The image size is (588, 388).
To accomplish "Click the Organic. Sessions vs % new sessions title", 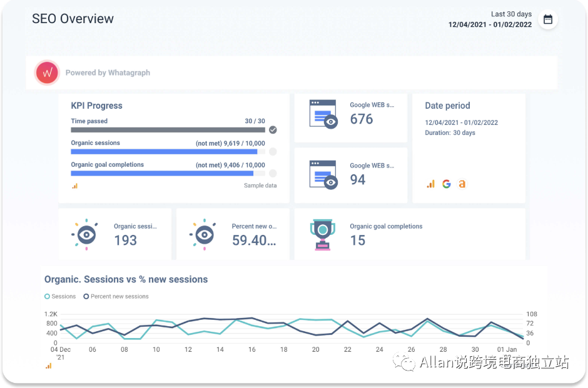I will tap(126, 279).
